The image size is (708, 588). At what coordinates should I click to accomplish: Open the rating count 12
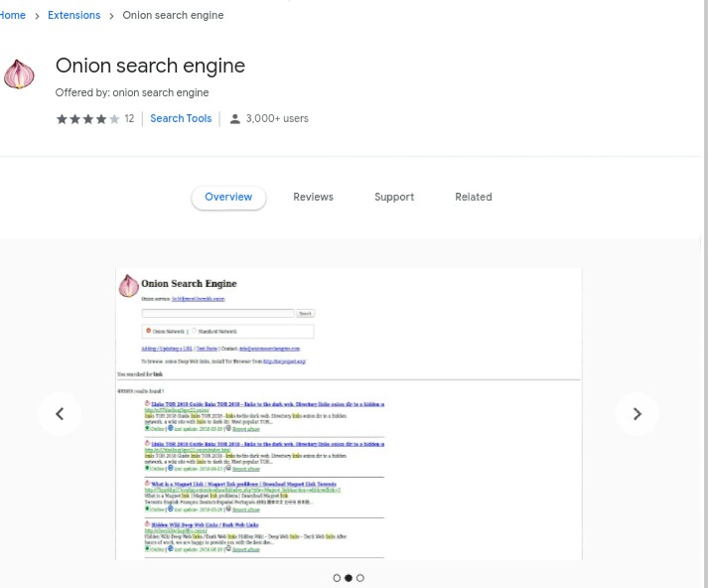point(129,119)
